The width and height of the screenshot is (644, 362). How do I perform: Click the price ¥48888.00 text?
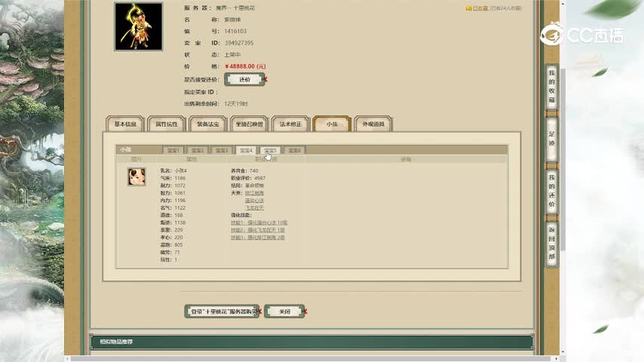pyautogui.click(x=245, y=66)
